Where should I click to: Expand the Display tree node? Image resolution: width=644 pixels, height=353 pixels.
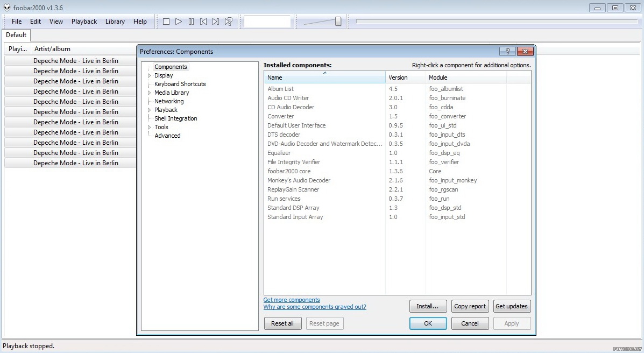[150, 76]
